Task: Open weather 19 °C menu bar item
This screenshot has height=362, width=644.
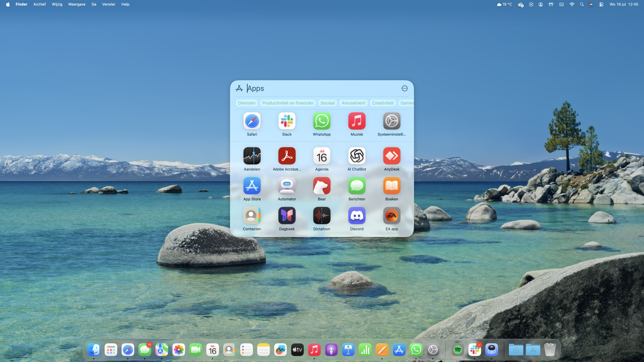Action: coord(504,4)
